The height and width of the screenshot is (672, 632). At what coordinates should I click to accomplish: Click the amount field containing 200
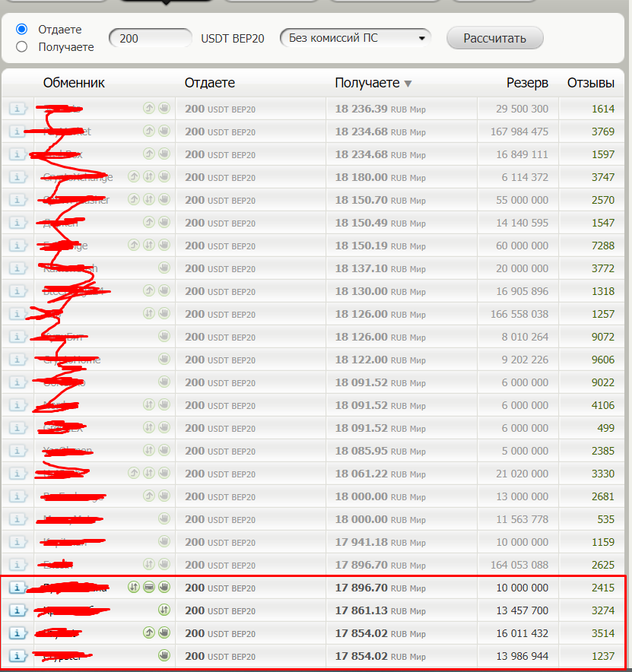click(x=151, y=38)
